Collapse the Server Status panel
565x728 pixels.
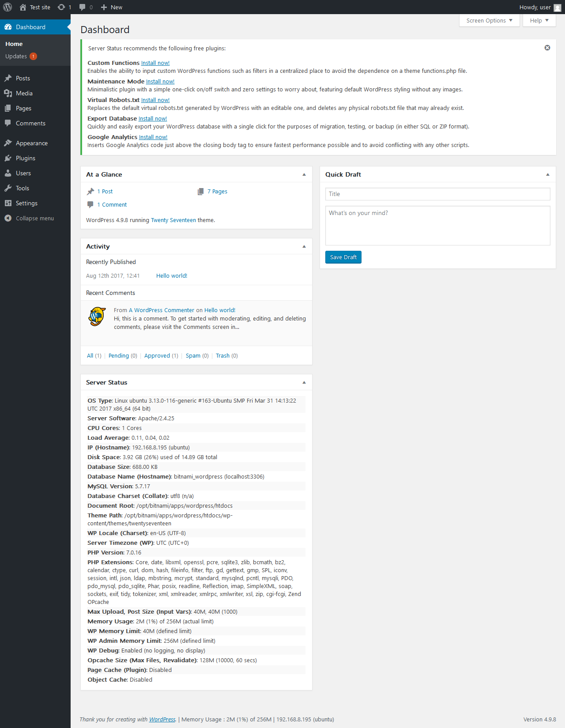coord(304,382)
